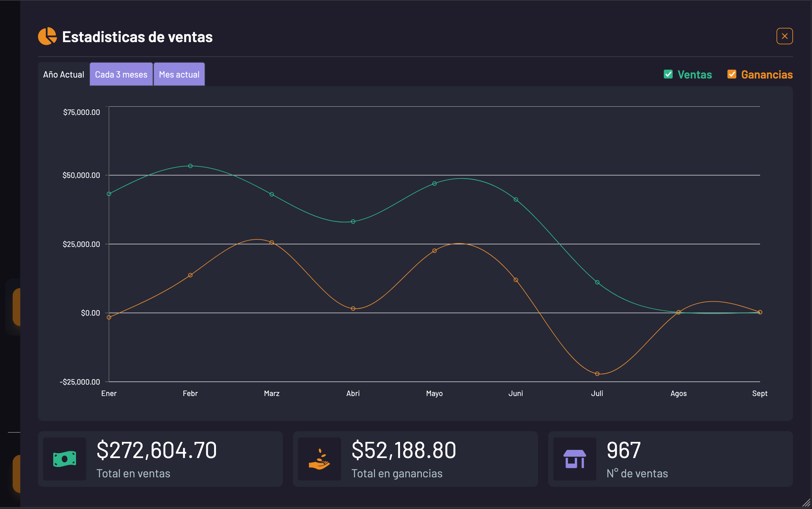812x509 pixels.
Task: Click the green money bill icon
Action: click(65, 459)
